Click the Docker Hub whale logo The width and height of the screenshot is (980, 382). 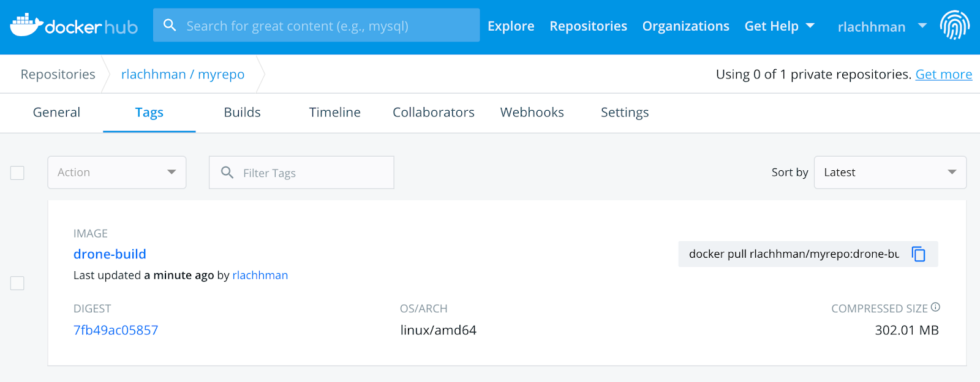point(73,26)
